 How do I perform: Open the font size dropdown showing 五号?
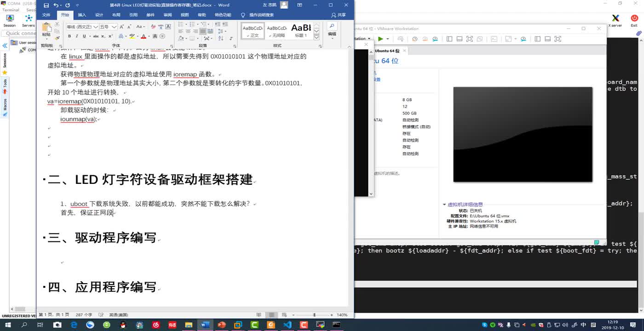(x=114, y=27)
